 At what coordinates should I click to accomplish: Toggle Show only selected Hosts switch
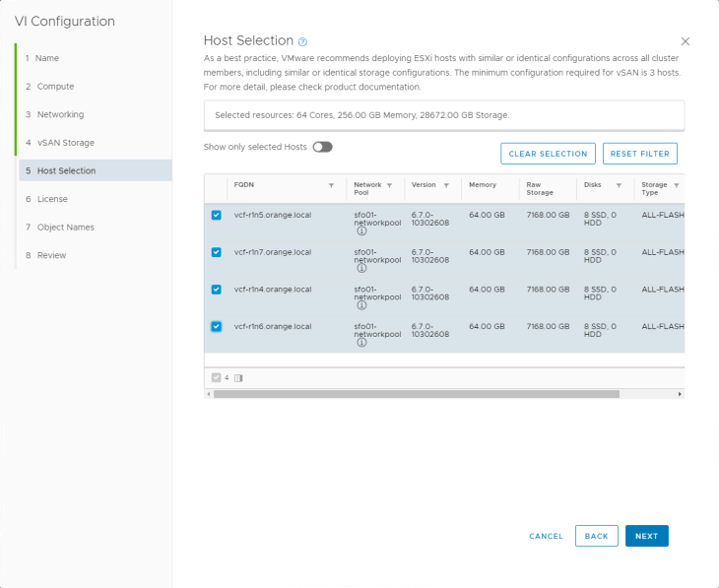coord(322,147)
